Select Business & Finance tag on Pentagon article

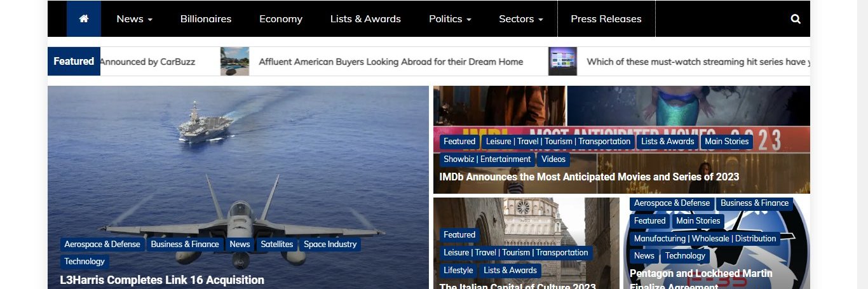[754, 203]
